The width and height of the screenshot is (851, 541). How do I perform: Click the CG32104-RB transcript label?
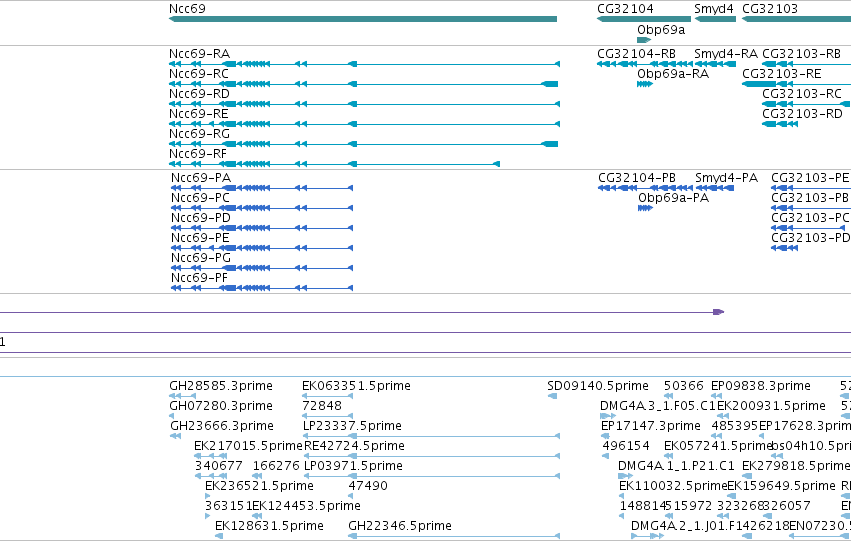(x=636, y=54)
